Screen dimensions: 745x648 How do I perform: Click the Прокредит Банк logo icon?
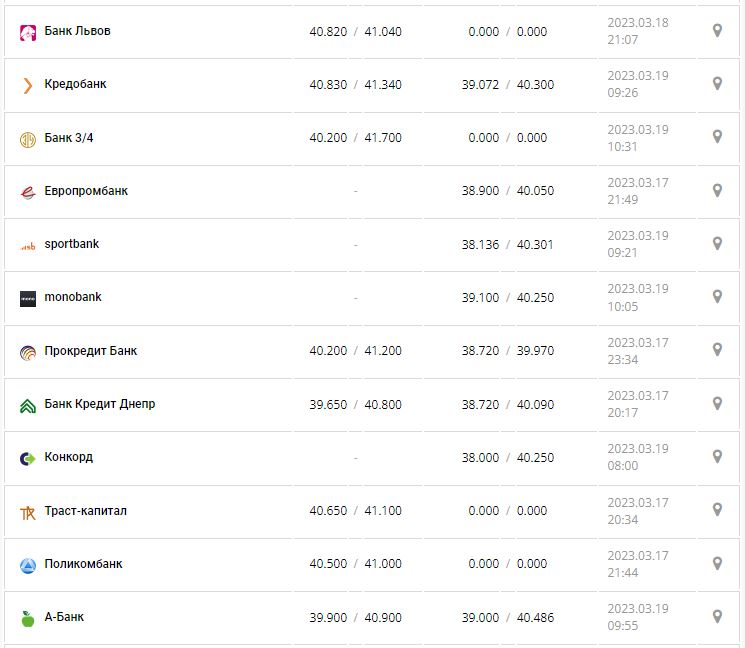(x=28, y=352)
